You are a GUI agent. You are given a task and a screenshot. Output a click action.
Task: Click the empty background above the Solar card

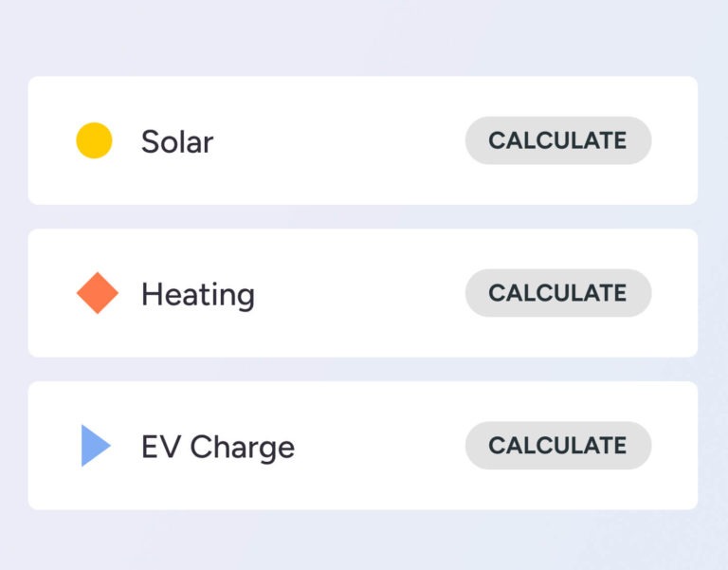(x=364, y=38)
